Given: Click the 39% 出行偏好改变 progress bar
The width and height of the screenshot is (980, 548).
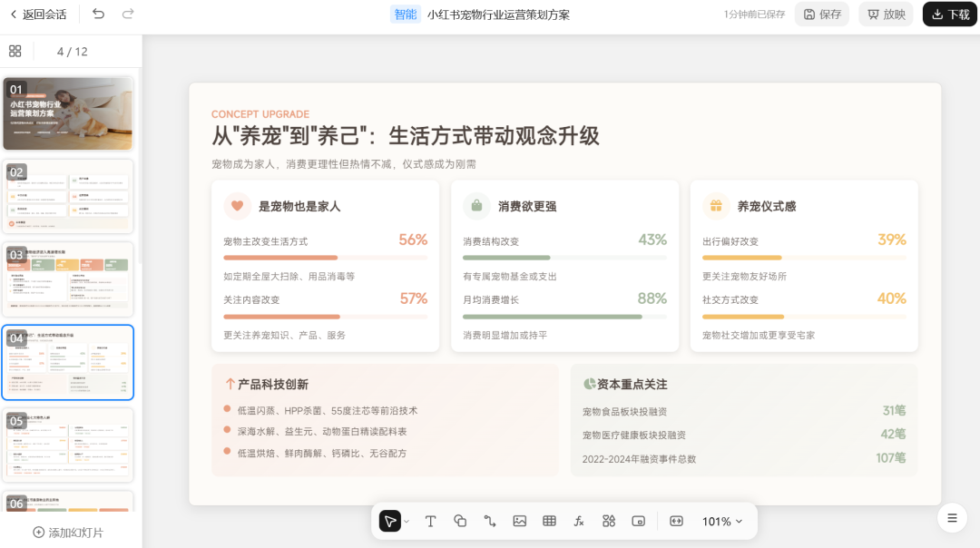Looking at the screenshot, I should (x=804, y=258).
